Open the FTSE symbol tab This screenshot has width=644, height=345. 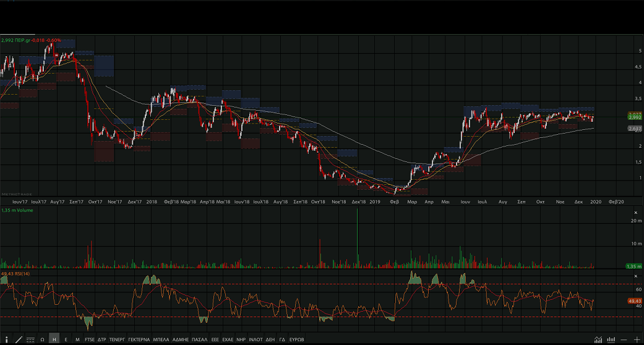coord(90,339)
